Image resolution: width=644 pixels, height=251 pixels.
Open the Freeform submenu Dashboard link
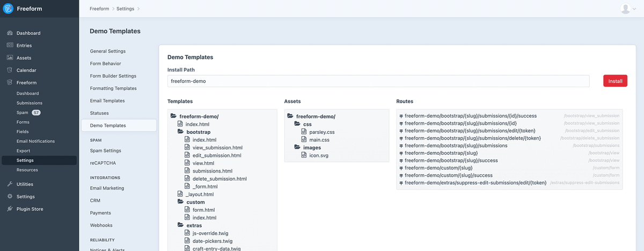[28, 94]
